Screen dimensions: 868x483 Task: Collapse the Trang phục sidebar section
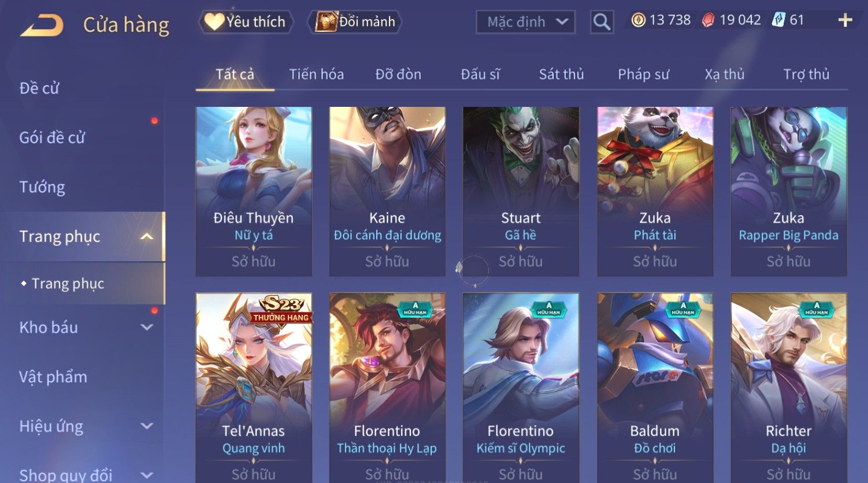147,236
